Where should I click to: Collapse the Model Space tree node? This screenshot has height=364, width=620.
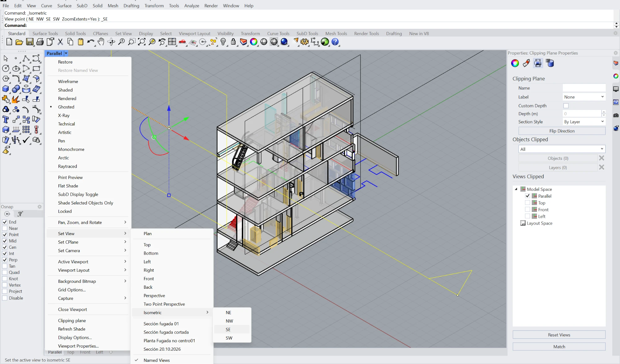pyautogui.click(x=516, y=189)
